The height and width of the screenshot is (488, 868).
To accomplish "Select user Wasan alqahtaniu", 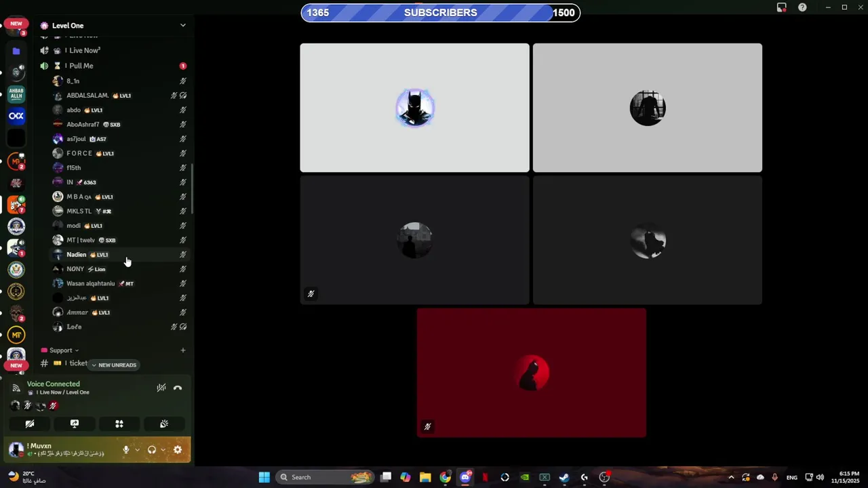I will 119,283.
